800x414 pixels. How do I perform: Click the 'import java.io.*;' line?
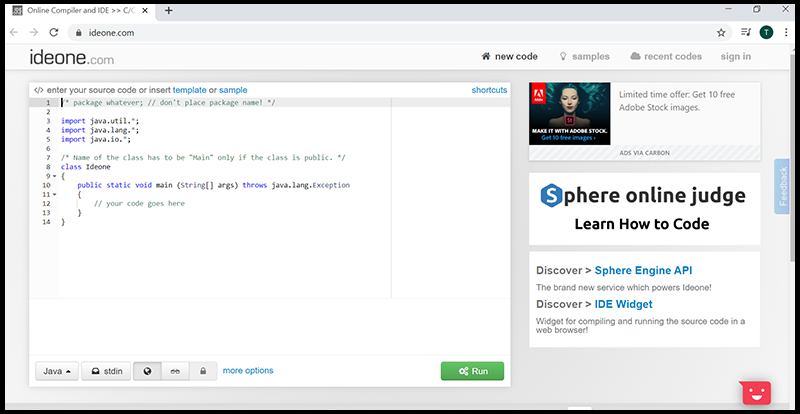(x=98, y=139)
